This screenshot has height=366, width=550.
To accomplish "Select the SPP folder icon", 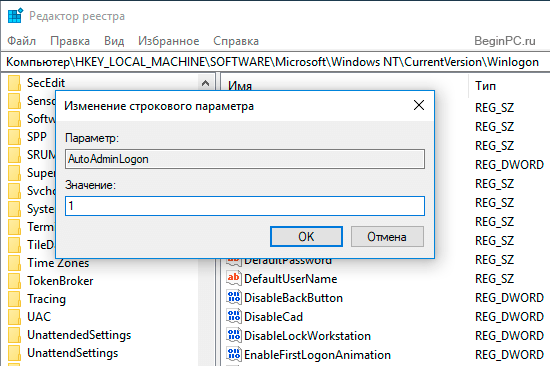I will [14, 137].
